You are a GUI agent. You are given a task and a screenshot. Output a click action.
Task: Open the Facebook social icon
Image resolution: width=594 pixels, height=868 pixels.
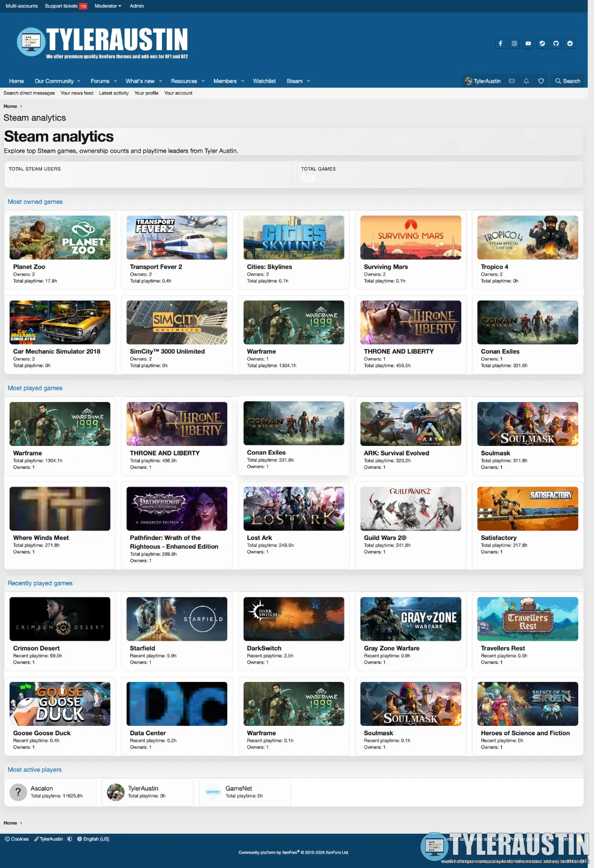500,43
